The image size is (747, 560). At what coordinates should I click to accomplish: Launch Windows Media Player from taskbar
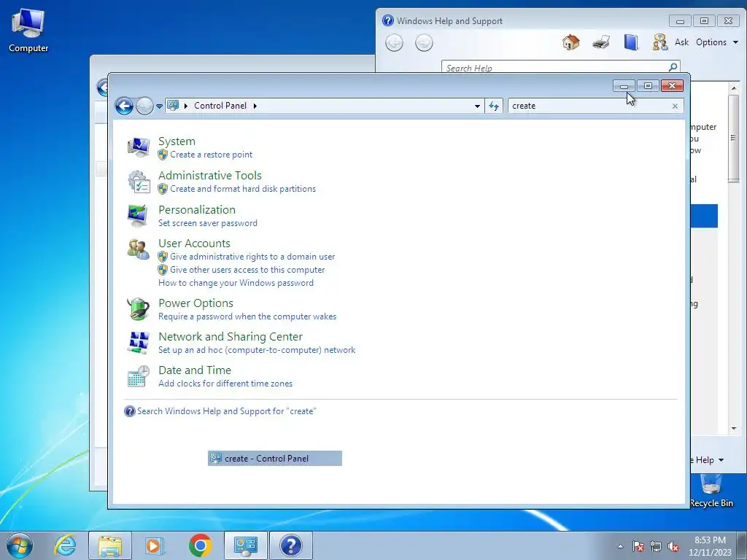point(154,545)
